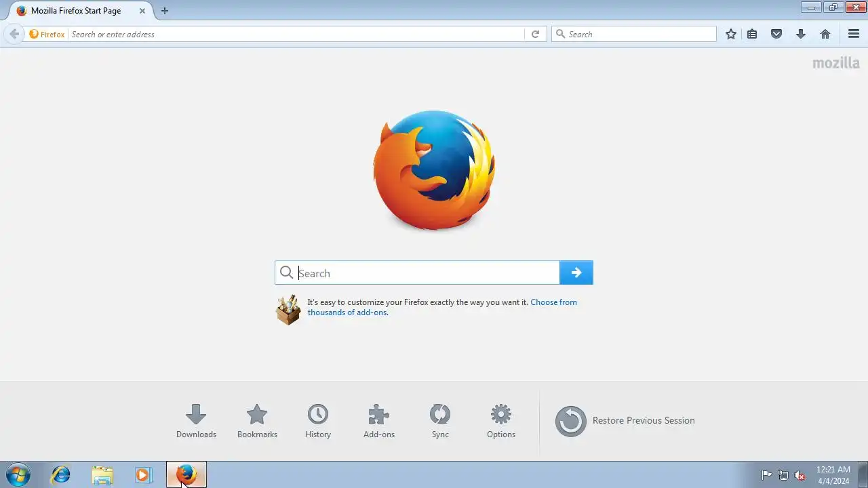The height and width of the screenshot is (488, 868).
Task: Submit search with blue arrow button
Action: [x=576, y=272]
